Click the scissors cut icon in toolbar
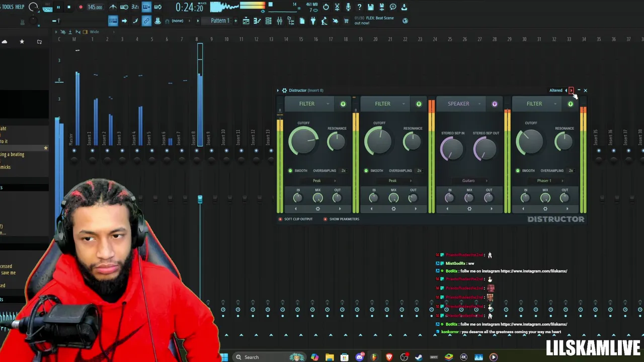The height and width of the screenshot is (362, 644). [337, 7]
